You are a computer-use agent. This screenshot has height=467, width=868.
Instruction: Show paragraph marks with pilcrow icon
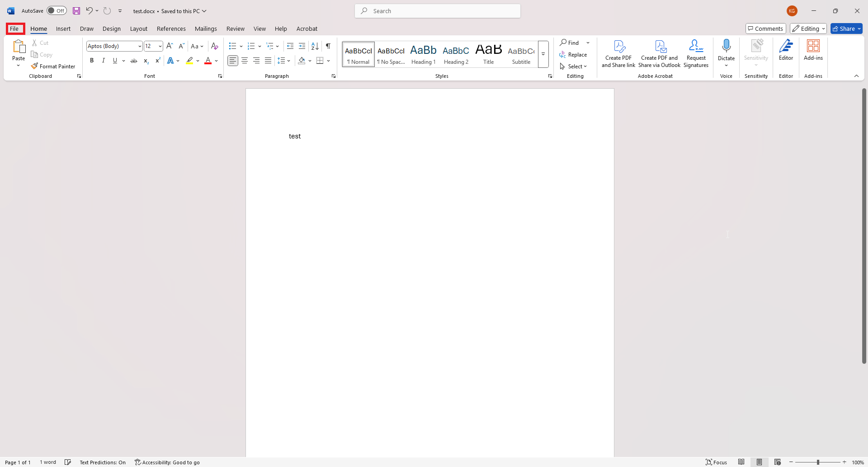click(328, 46)
